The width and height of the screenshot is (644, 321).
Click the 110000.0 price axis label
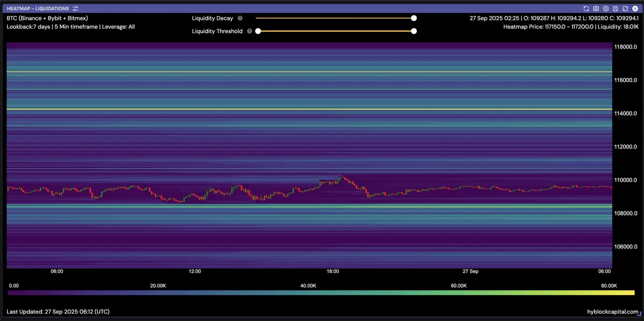click(x=626, y=180)
